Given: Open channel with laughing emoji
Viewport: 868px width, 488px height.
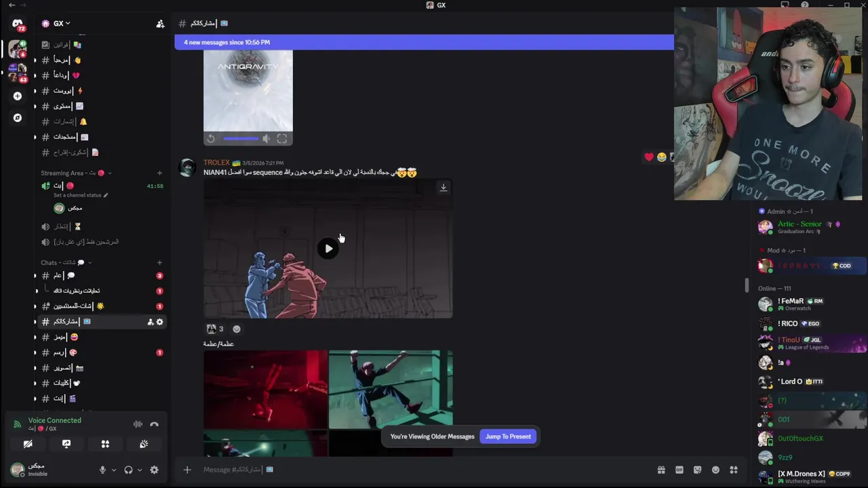Looking at the screenshot, I should point(102,337).
